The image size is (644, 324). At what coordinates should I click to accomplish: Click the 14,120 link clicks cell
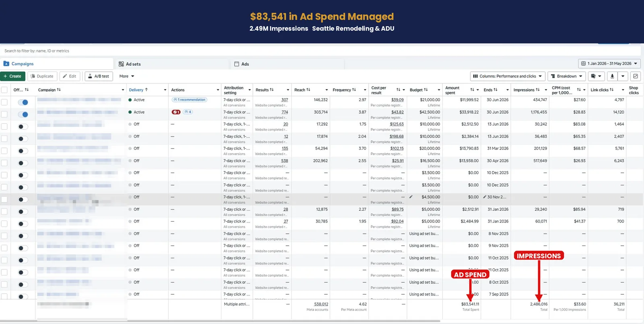pyautogui.click(x=618, y=112)
